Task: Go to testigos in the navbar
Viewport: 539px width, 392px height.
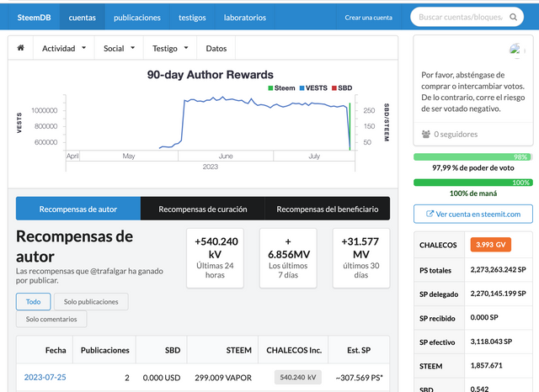Action: tap(192, 18)
